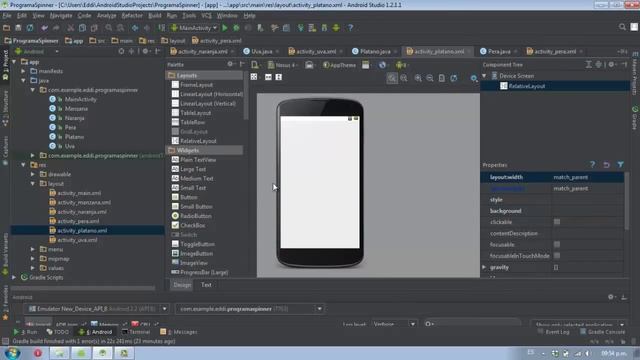Expand the gravity property row
The height and width of the screenshot is (360, 640).
(x=484, y=267)
